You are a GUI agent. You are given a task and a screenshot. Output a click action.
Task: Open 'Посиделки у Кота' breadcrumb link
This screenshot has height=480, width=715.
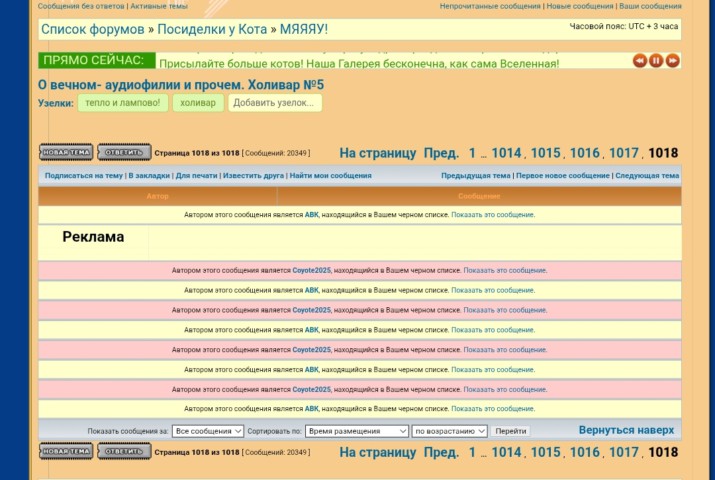click(x=211, y=29)
